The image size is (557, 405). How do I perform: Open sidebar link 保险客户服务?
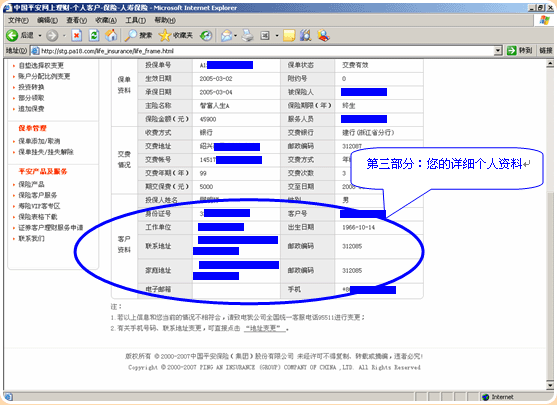click(38, 195)
